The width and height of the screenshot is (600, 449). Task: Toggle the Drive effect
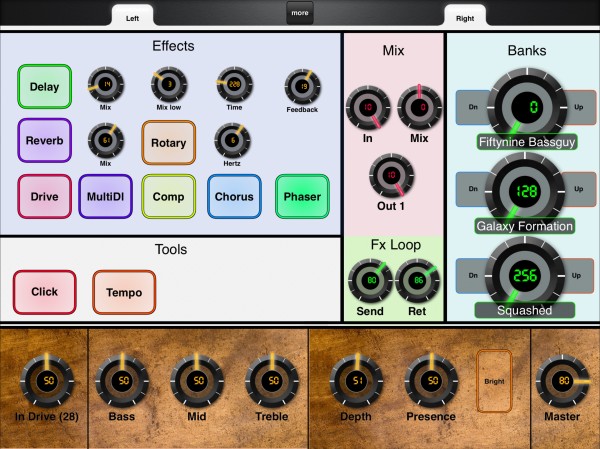44,196
